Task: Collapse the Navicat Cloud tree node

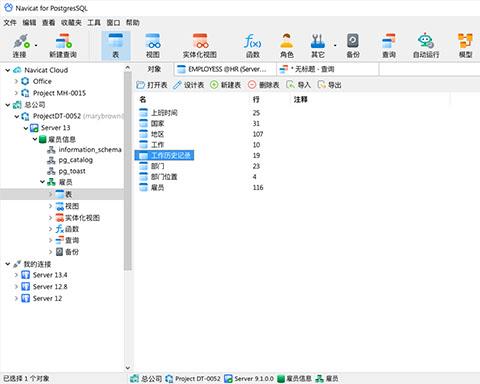Action: pyautogui.click(x=8, y=70)
